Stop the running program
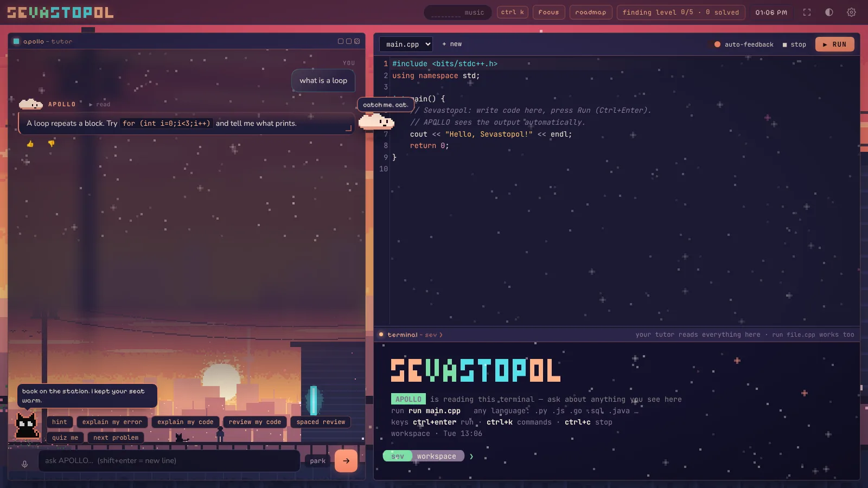This screenshot has height=488, width=868. point(794,44)
